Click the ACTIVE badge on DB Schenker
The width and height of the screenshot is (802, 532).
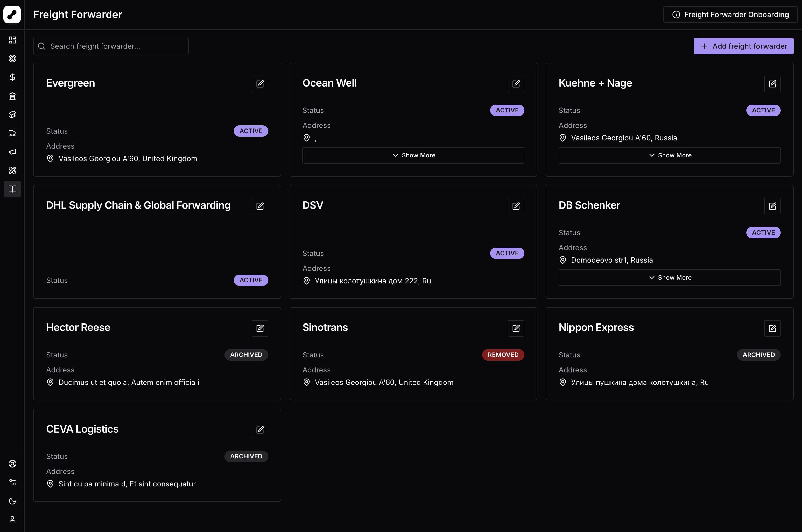coord(763,233)
